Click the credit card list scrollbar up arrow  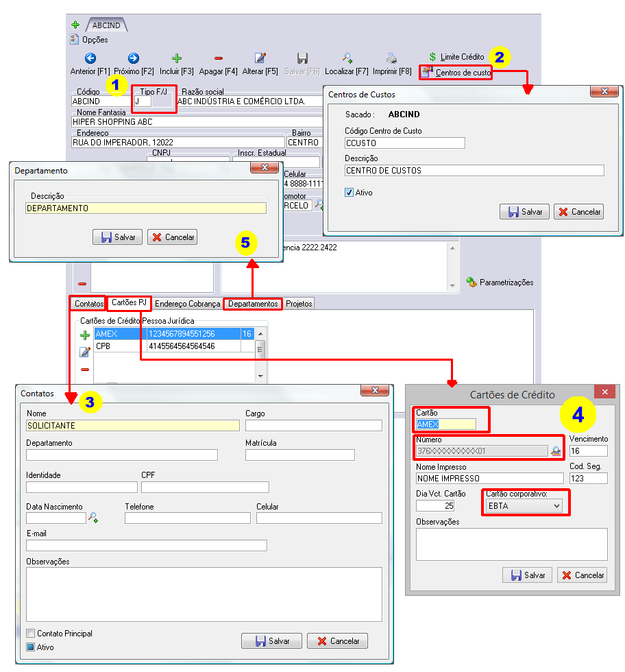point(260,333)
